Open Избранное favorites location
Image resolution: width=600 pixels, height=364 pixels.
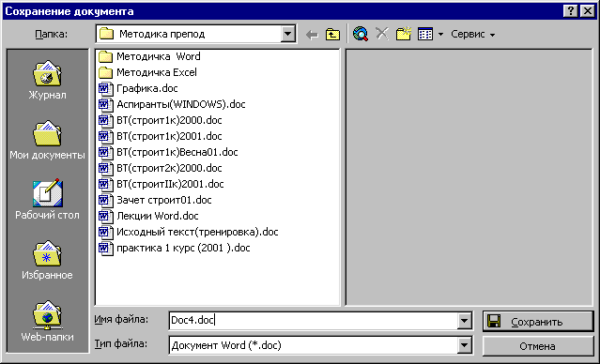pos(47,260)
